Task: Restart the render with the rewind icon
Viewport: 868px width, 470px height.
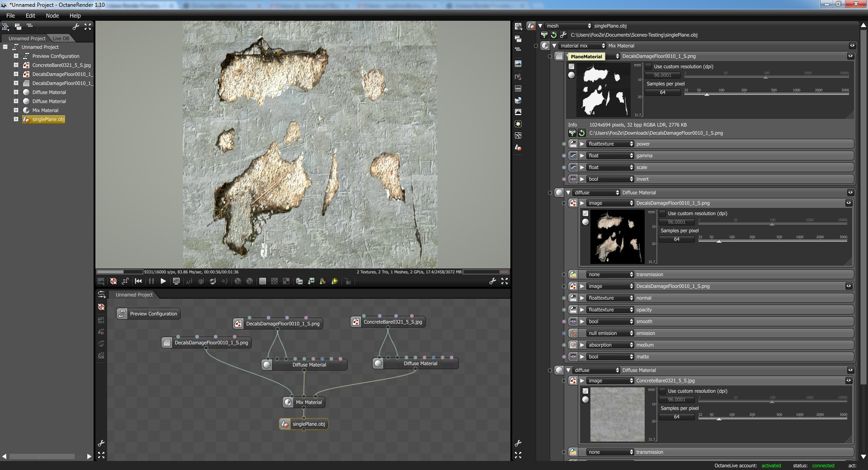Action: pos(138,281)
